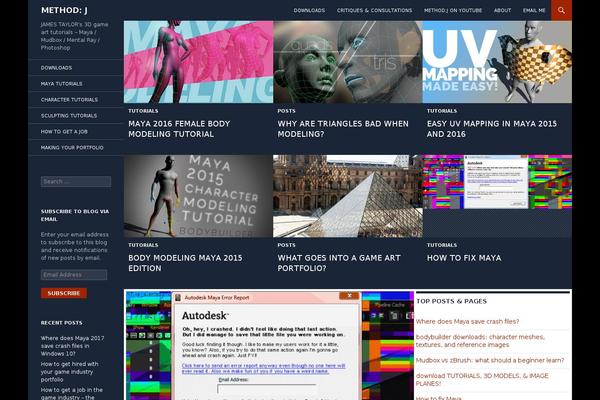Open the large Autodesk Maya Error Report image
This screenshot has width=600, height=400.
pyautogui.click(x=269, y=345)
